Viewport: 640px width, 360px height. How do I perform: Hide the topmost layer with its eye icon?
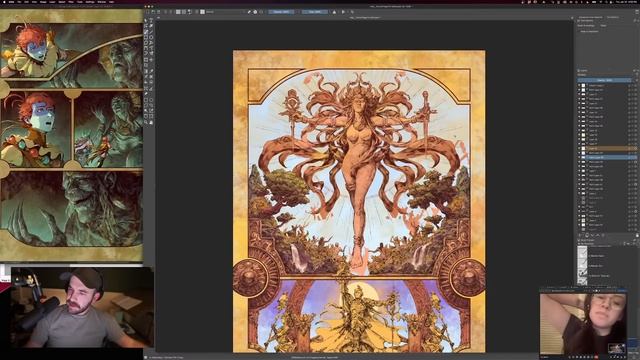coord(579,85)
